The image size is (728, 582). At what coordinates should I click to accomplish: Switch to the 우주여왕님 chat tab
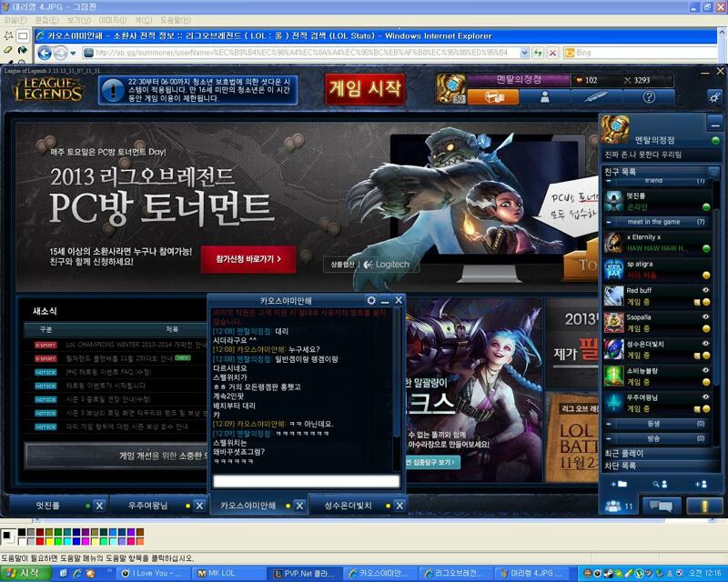point(147,506)
